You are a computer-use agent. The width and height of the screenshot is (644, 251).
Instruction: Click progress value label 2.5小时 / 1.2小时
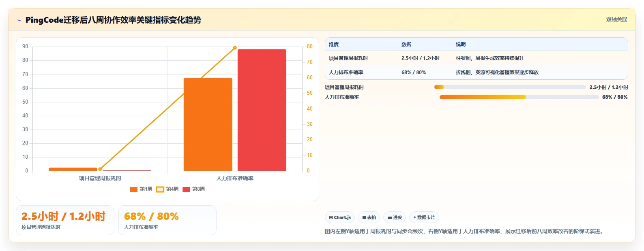609,87
